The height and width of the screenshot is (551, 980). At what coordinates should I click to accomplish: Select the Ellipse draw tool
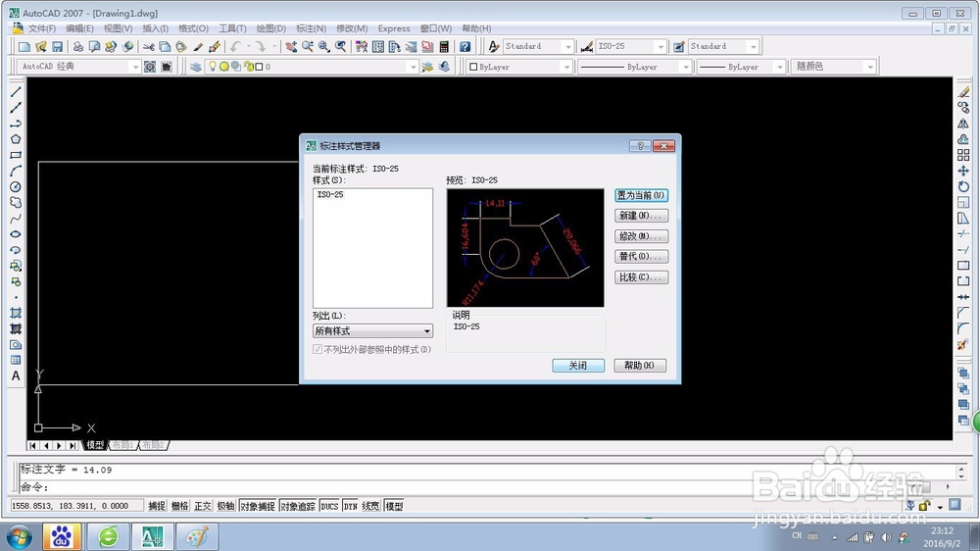[16, 234]
